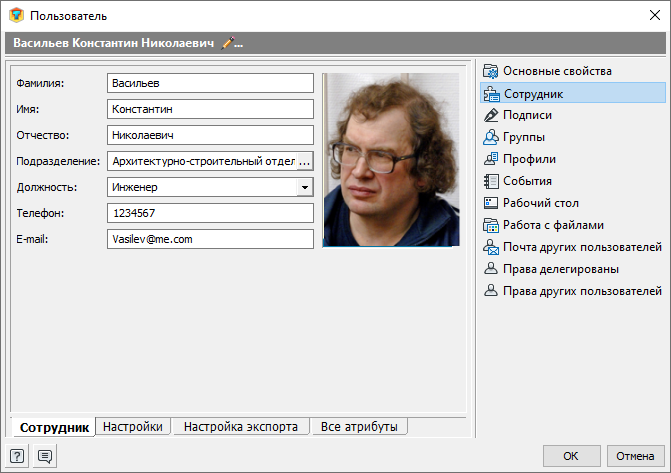Select Основные свойства label in sidebar
The width and height of the screenshot is (671, 473).
click(557, 71)
